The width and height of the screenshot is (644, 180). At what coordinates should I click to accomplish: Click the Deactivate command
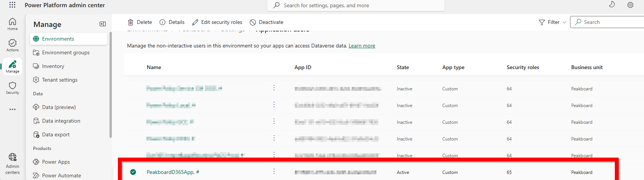tap(266, 22)
